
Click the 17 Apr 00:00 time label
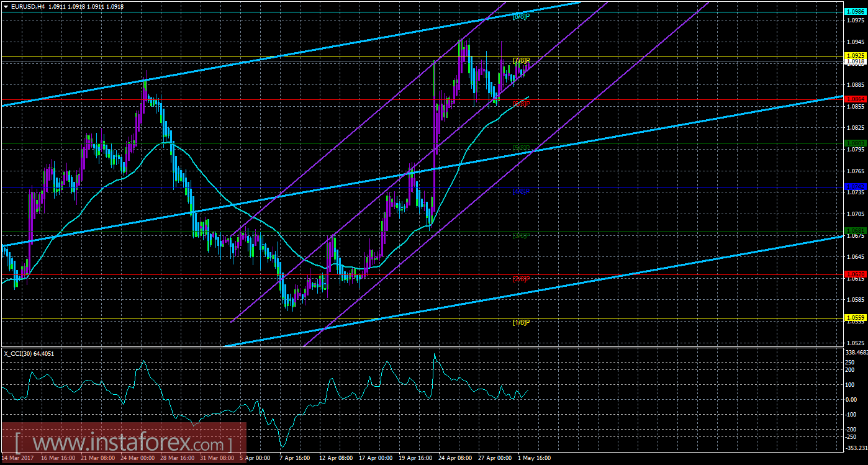pos(375,458)
